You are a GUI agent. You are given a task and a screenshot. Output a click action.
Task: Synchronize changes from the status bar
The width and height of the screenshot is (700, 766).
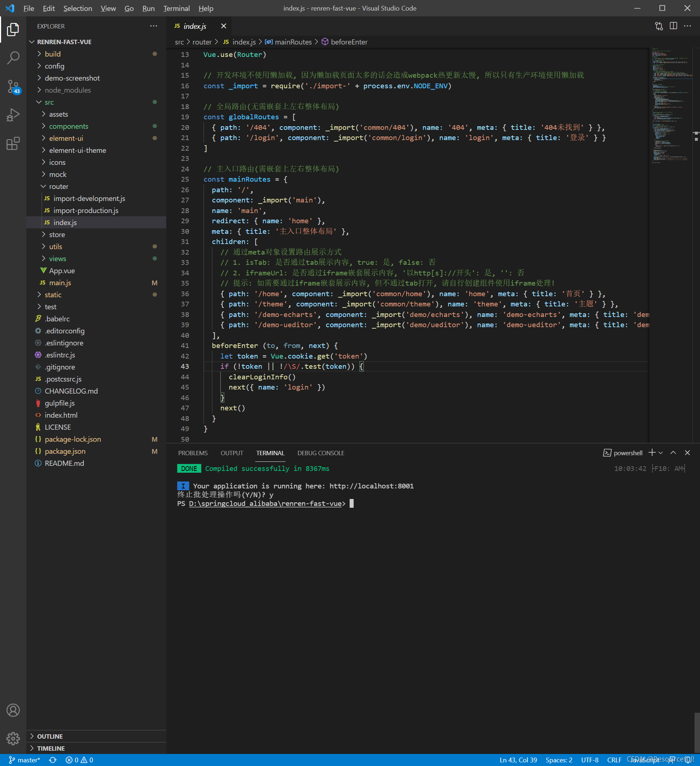[53, 760]
